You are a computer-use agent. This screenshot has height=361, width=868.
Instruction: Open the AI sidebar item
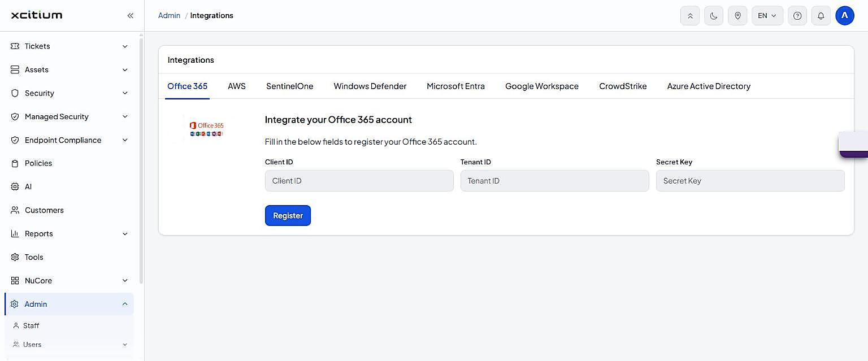(69, 186)
